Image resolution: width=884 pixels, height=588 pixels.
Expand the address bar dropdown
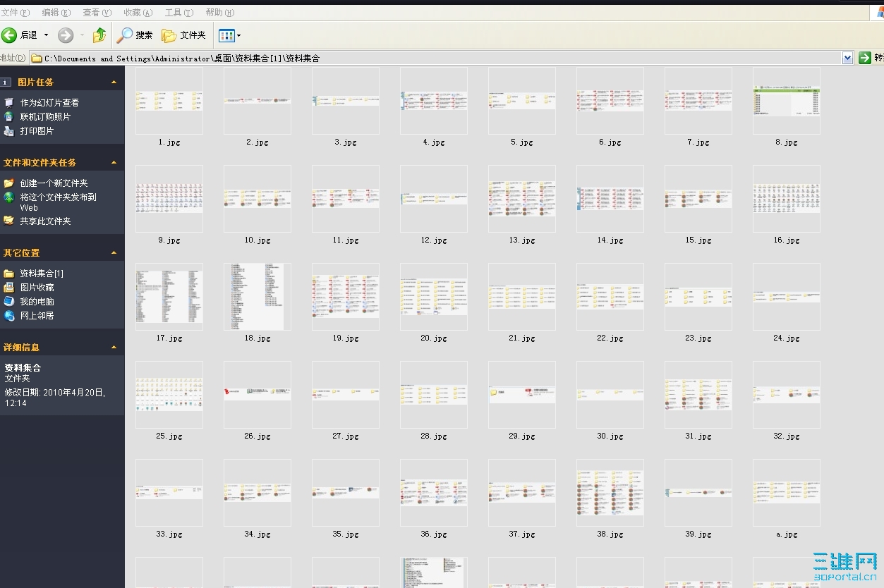click(x=847, y=59)
